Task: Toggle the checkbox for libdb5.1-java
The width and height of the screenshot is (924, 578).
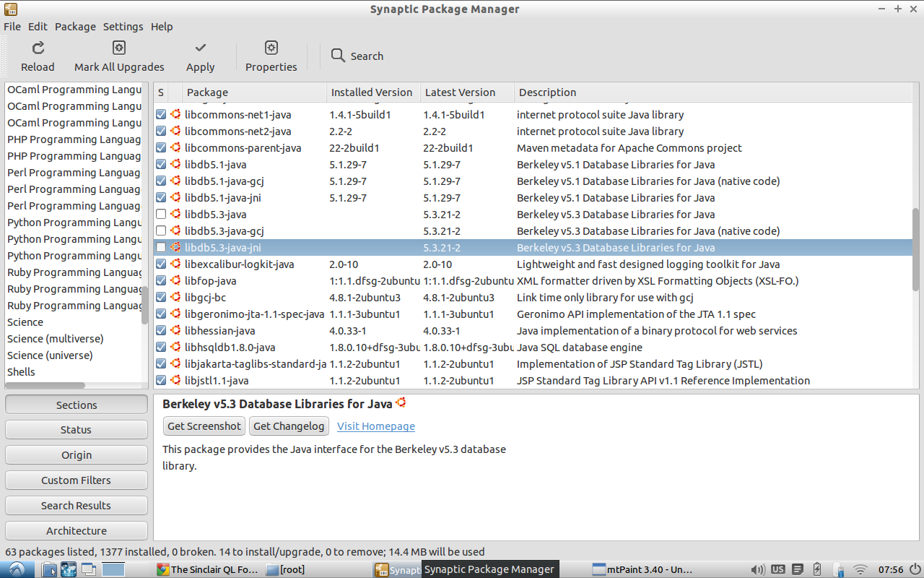Action: [161, 164]
